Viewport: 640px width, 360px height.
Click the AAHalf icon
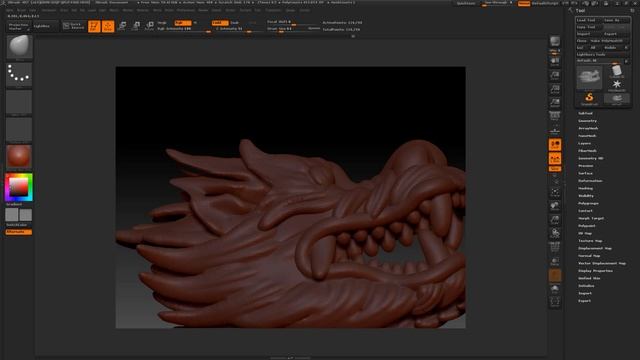click(555, 102)
